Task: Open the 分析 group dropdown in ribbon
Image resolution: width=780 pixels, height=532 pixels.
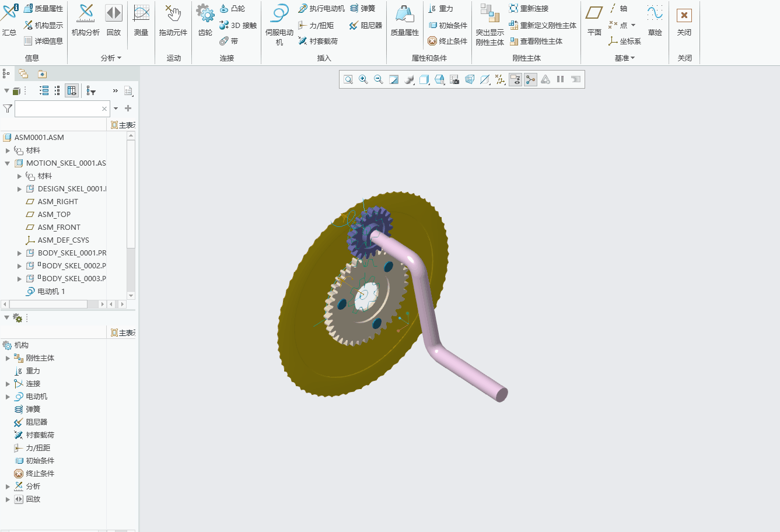Action: click(111, 58)
